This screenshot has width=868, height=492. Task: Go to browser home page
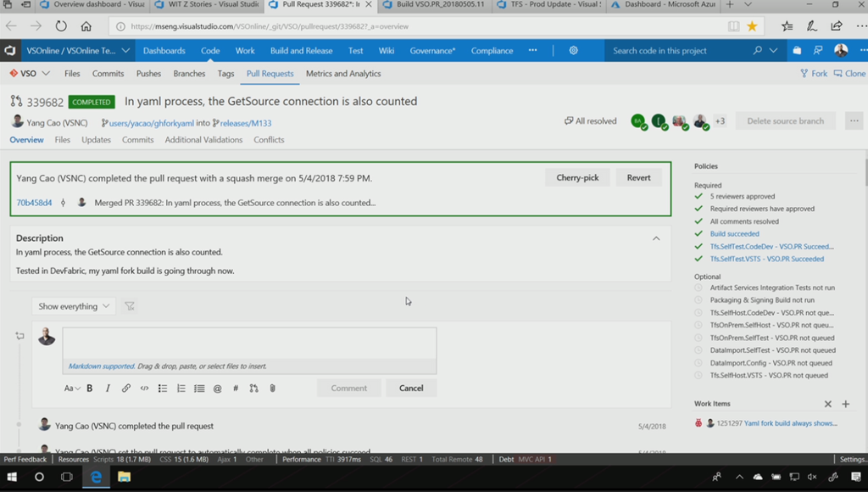tap(86, 26)
